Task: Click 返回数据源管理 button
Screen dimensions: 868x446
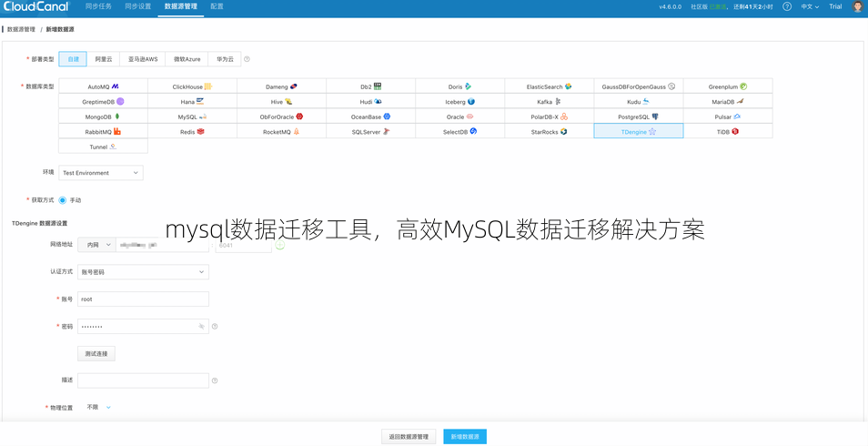Action: [409, 437]
